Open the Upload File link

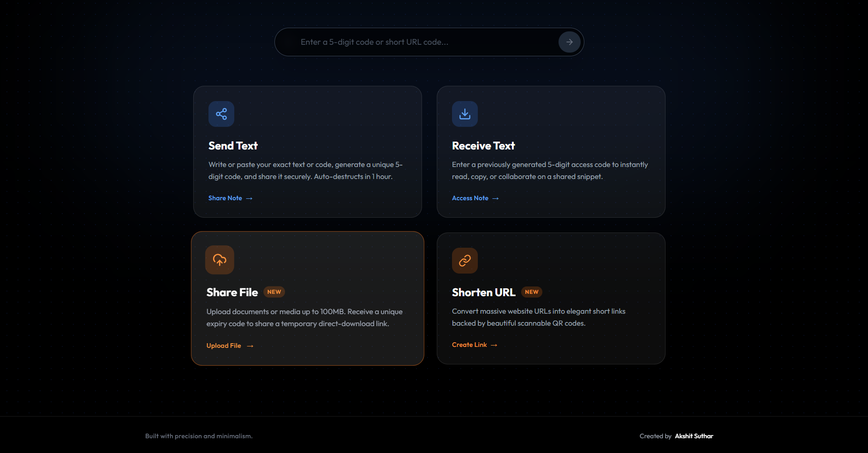coord(224,346)
